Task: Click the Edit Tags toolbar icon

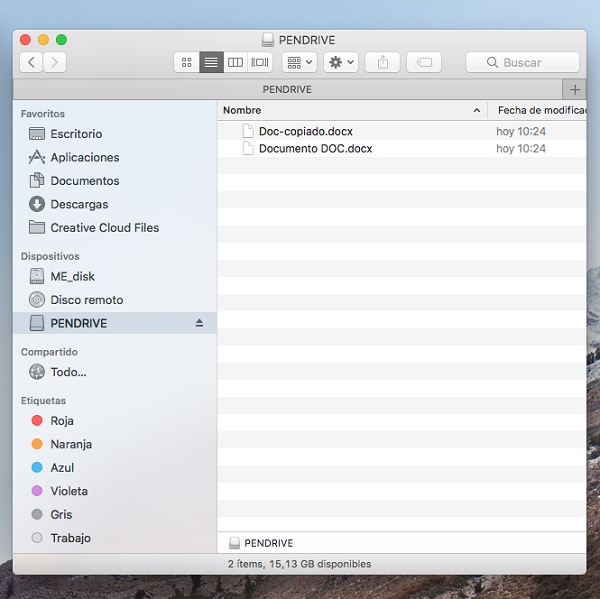Action: click(x=424, y=62)
